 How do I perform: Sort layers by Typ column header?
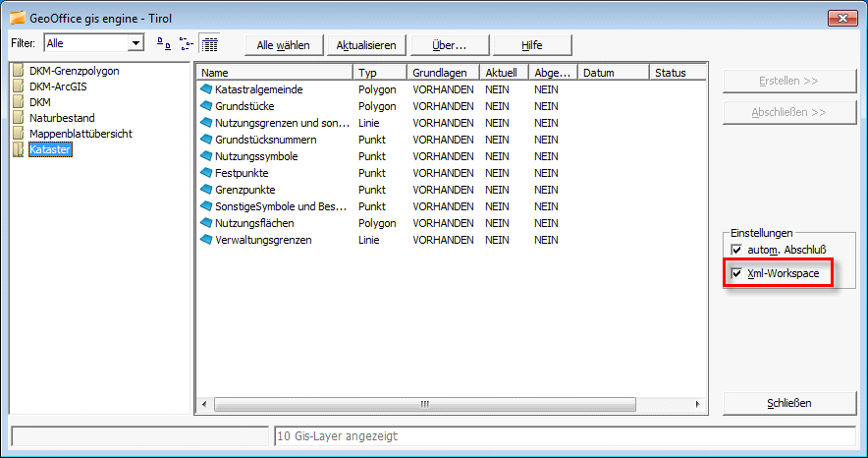point(380,73)
